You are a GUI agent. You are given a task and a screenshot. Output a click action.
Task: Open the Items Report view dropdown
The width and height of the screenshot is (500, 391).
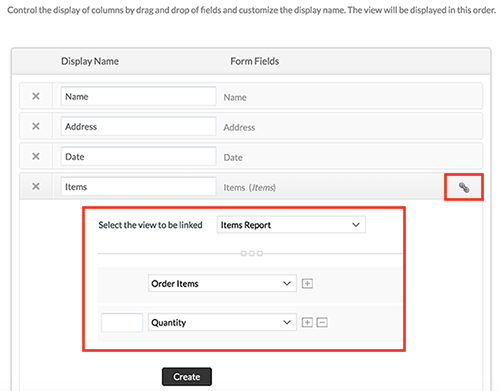[291, 225]
